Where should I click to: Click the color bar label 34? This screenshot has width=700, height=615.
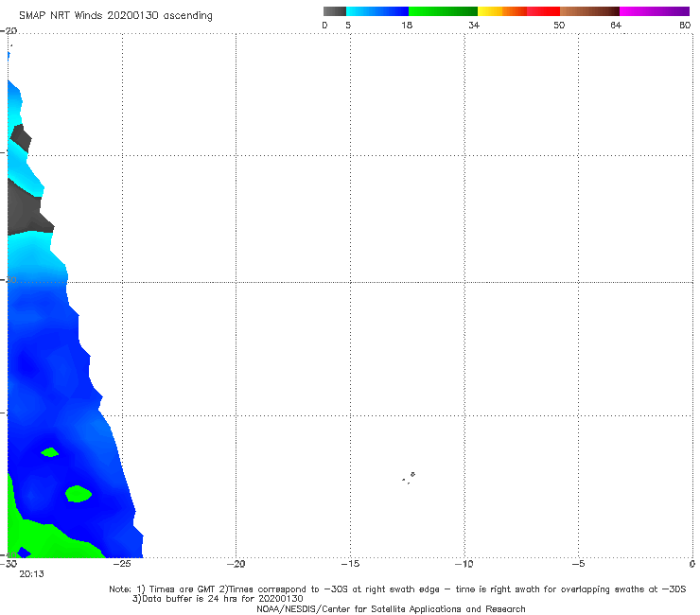point(474,25)
